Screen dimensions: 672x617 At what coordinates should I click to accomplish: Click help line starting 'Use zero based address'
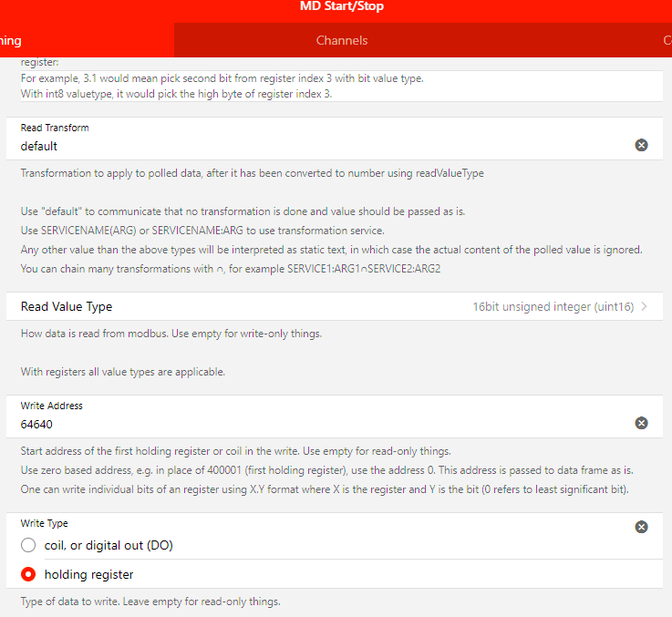[326, 470]
